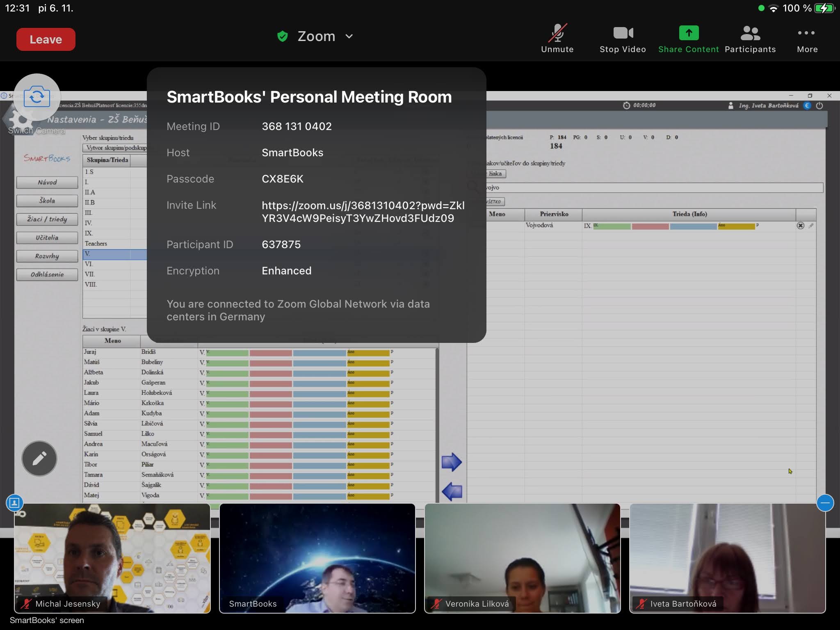
Task: Select Michal Jesensky's video thumbnail
Action: pyautogui.click(x=112, y=558)
